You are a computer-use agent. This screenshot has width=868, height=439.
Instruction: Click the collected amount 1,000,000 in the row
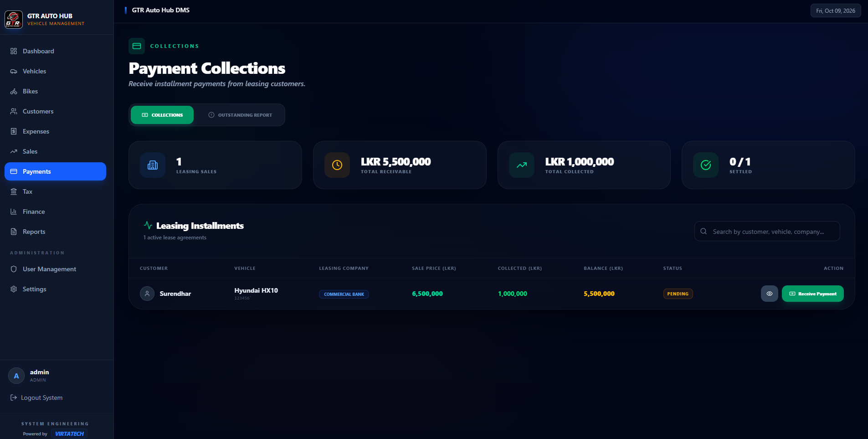pos(513,294)
